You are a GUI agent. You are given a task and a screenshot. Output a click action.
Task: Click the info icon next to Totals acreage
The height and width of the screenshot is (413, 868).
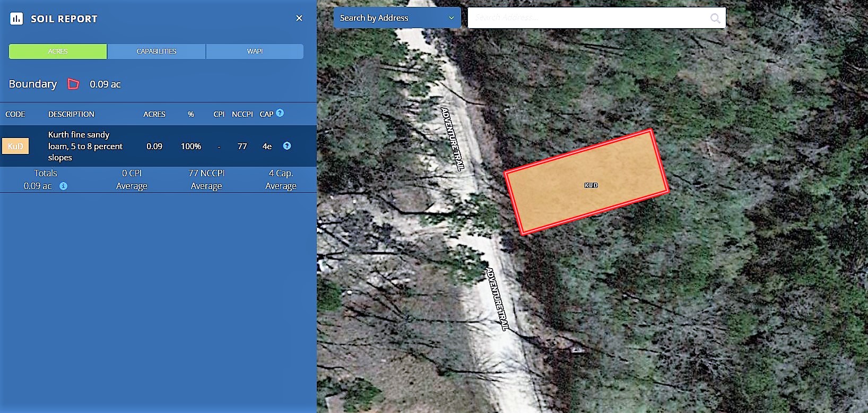pyautogui.click(x=63, y=186)
